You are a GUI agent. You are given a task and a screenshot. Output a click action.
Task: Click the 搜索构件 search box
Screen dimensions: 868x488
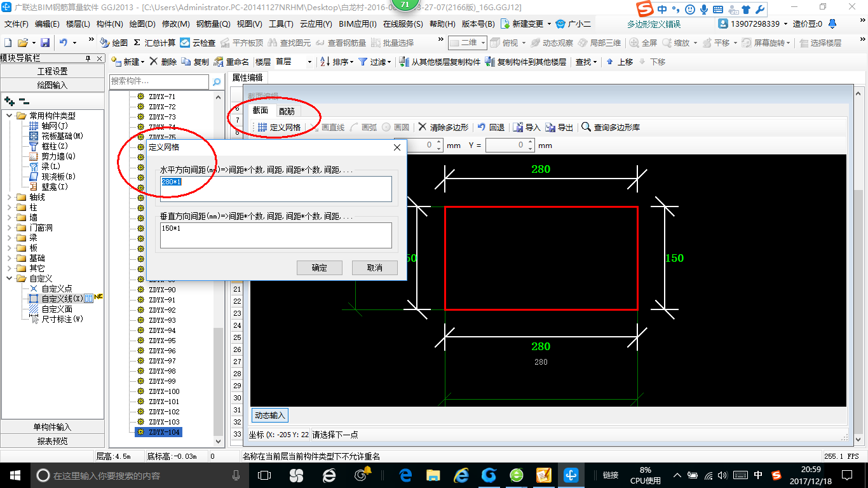(159, 81)
